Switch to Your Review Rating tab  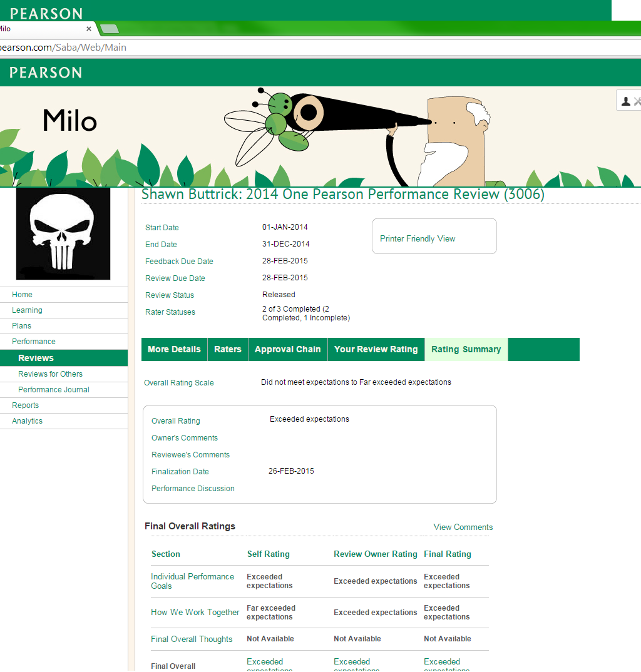pyautogui.click(x=376, y=349)
